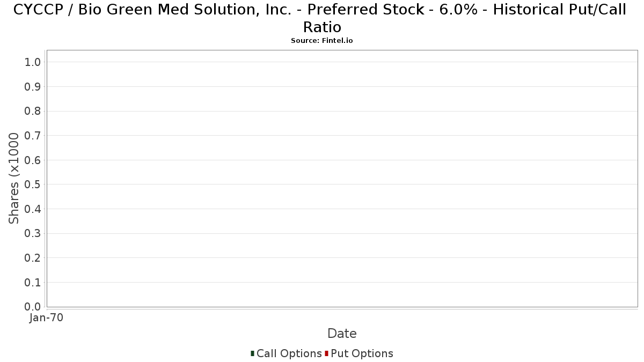The height and width of the screenshot is (362, 644).
Task: Click the 1.0 y-axis tick label
Action: (33, 62)
